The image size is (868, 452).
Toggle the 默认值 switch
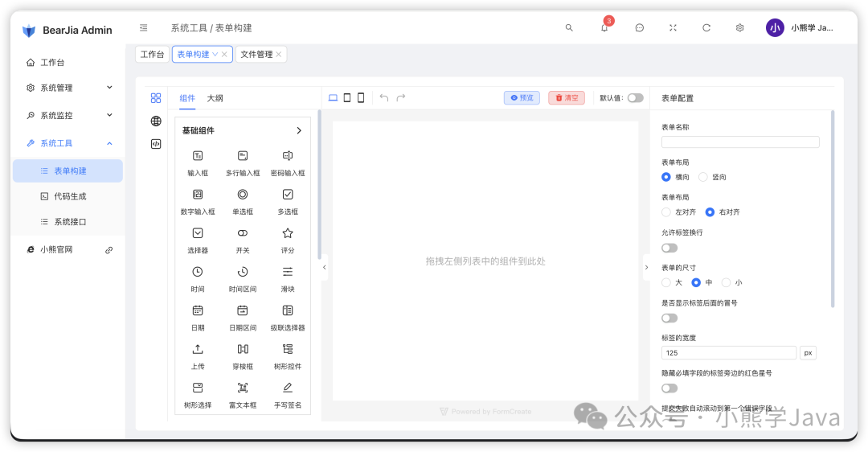(636, 98)
